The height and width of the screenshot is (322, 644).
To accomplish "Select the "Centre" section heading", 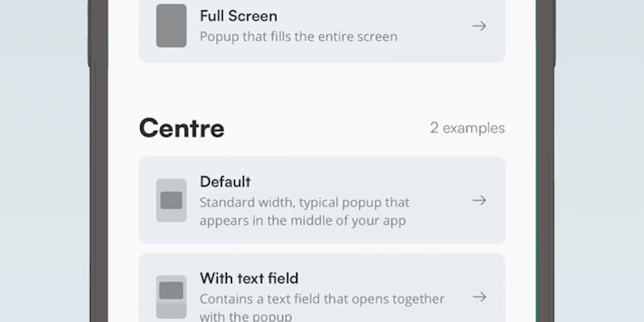I will tap(182, 128).
